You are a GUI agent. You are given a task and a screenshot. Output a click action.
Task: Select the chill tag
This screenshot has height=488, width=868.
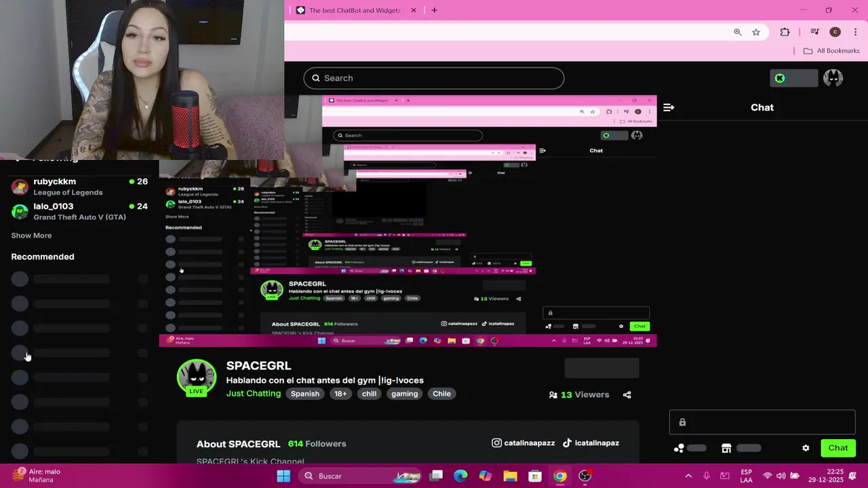coord(369,394)
